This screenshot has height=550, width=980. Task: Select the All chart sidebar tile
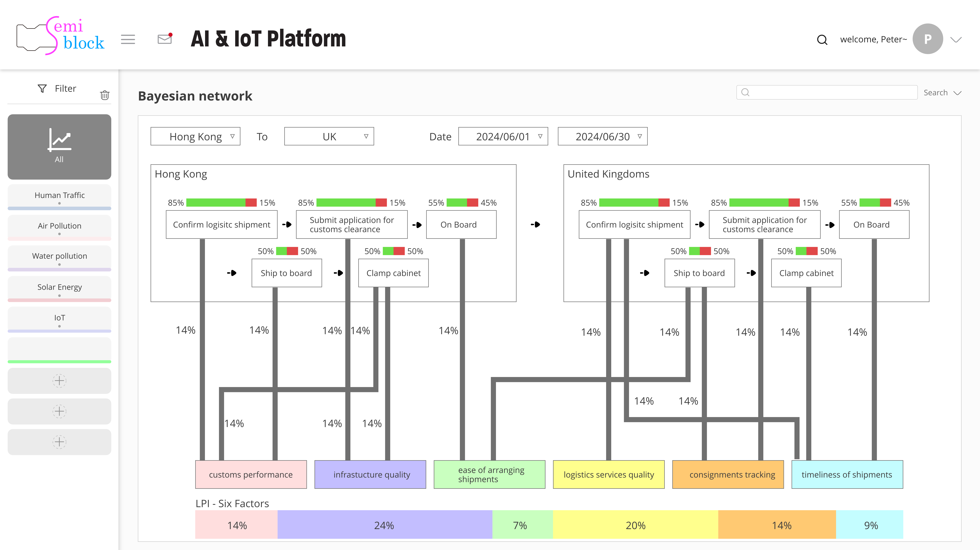(x=59, y=147)
